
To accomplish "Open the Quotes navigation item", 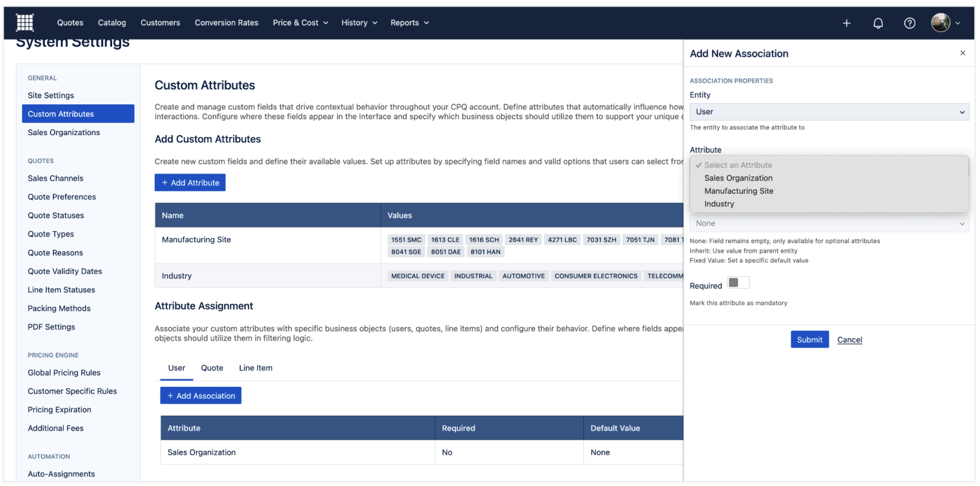I will coord(70,23).
